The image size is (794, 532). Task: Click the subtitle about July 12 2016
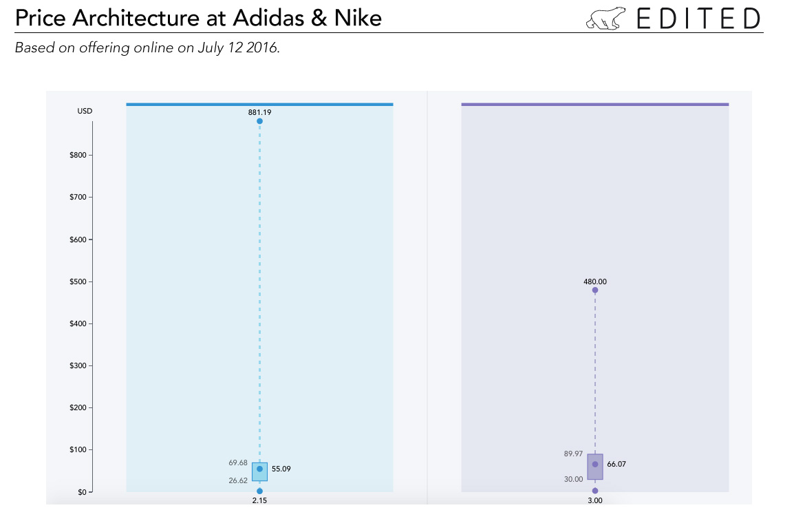147,47
